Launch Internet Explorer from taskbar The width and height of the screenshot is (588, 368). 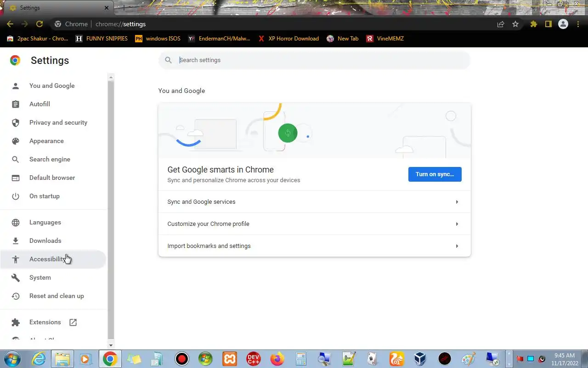[x=39, y=359]
